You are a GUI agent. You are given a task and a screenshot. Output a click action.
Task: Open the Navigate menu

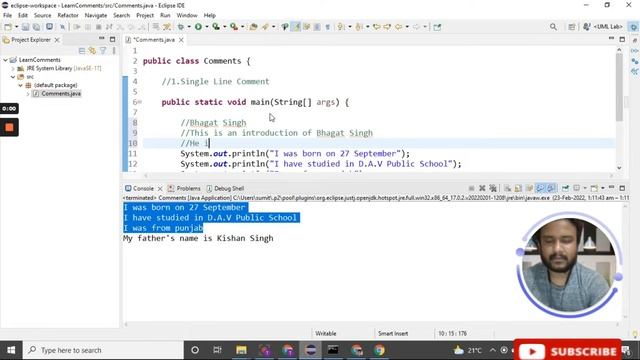click(96, 16)
